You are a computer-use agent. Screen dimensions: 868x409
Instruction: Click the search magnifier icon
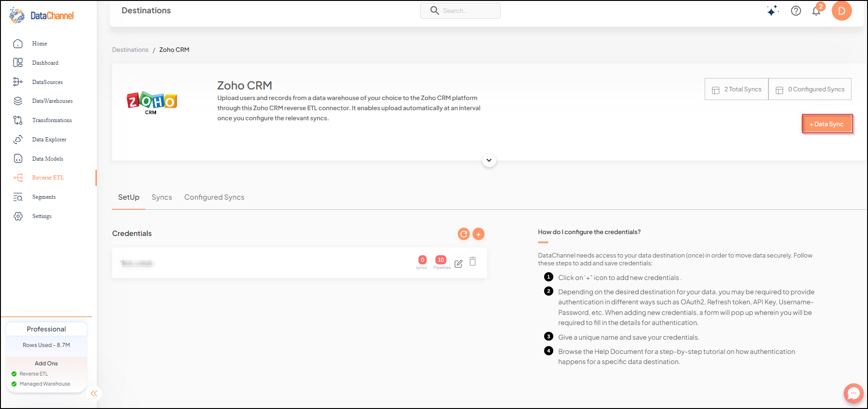tap(434, 11)
